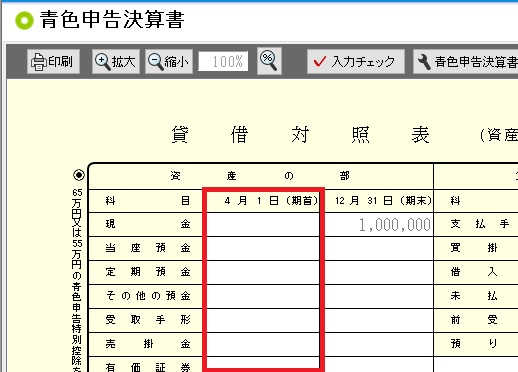Click the 定期預金 period-end cell
518x372 pixels.
[x=379, y=273]
